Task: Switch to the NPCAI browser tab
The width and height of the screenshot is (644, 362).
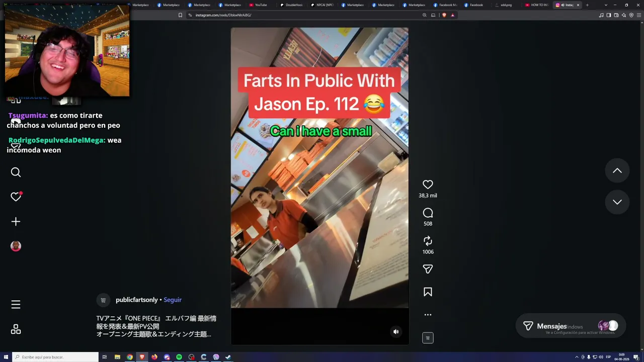Action: (323, 5)
